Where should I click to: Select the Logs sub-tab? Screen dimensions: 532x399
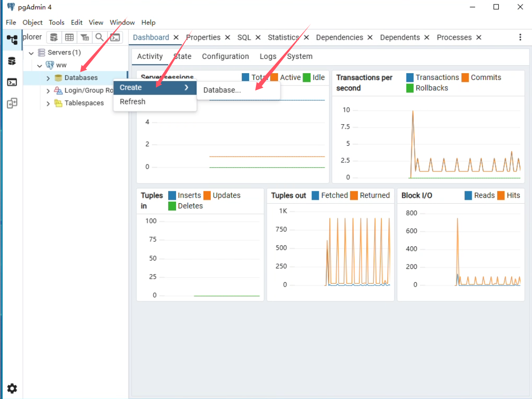click(x=268, y=56)
